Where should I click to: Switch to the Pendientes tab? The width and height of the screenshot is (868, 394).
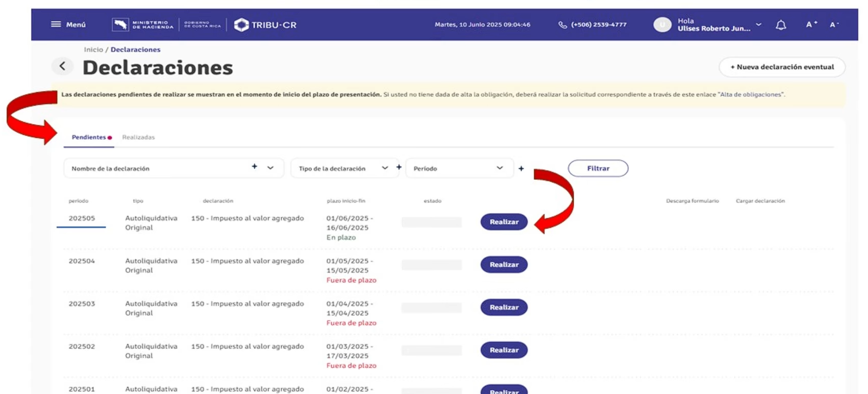(89, 137)
